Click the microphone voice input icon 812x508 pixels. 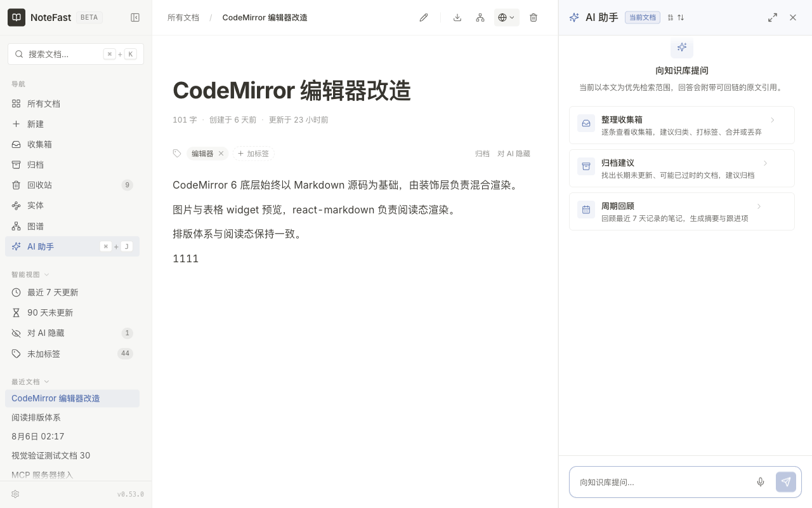tap(761, 482)
